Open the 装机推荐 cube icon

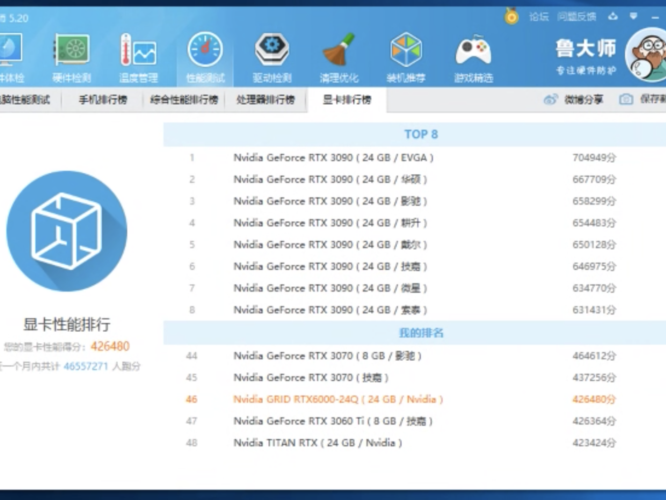(406, 57)
